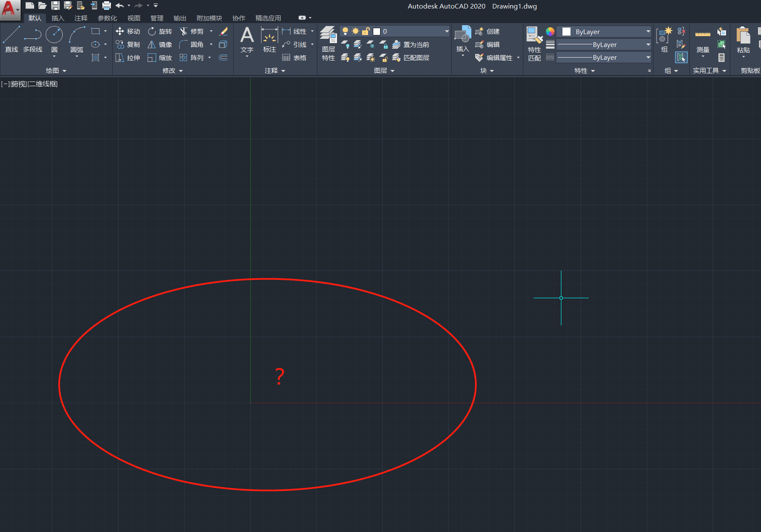Click the layer lock icon

coord(383,44)
